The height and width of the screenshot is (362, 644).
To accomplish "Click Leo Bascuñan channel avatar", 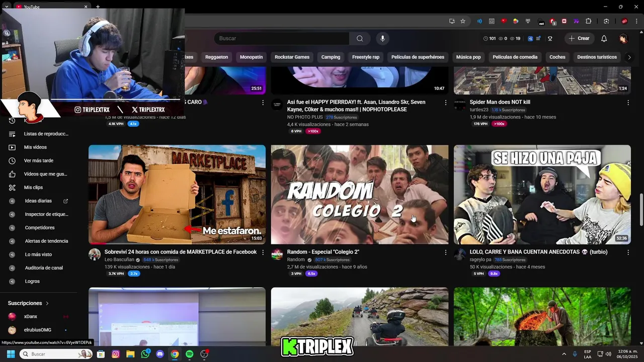I will click(x=95, y=254).
